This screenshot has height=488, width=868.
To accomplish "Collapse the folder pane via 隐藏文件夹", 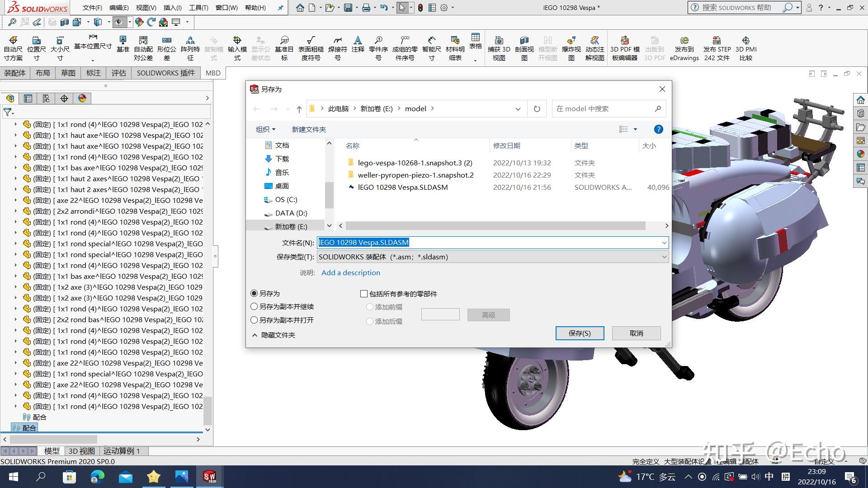I will click(x=274, y=335).
